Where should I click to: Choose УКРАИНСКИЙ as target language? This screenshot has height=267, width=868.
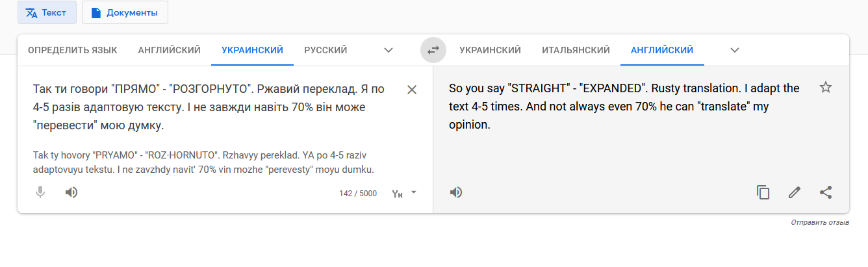tap(490, 50)
